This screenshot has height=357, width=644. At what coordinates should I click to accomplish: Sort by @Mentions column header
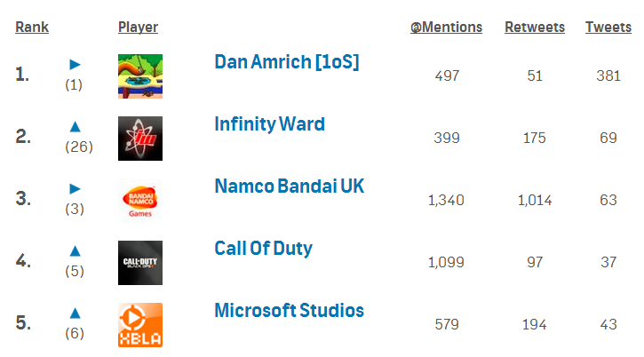point(446,28)
